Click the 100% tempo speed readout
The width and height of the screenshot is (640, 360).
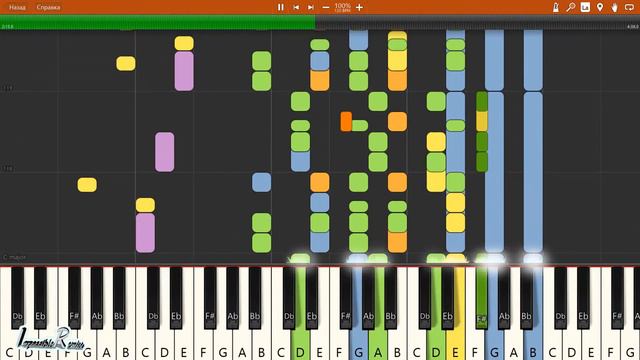[x=342, y=6]
